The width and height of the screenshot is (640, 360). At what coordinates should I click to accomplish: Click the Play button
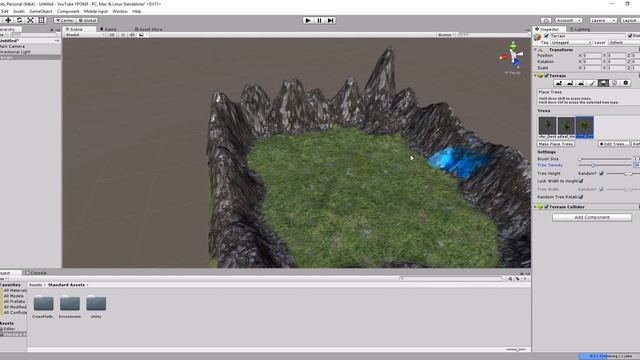(308, 20)
